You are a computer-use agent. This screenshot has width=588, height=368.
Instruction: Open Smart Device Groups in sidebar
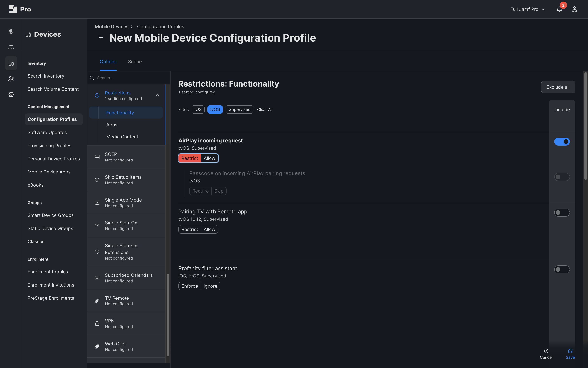[51, 215]
